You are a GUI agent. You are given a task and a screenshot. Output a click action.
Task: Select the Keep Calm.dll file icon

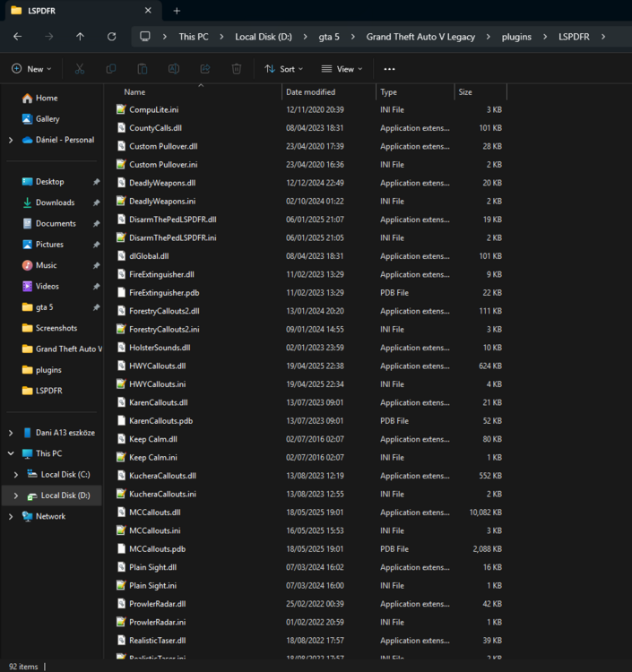[x=121, y=439]
